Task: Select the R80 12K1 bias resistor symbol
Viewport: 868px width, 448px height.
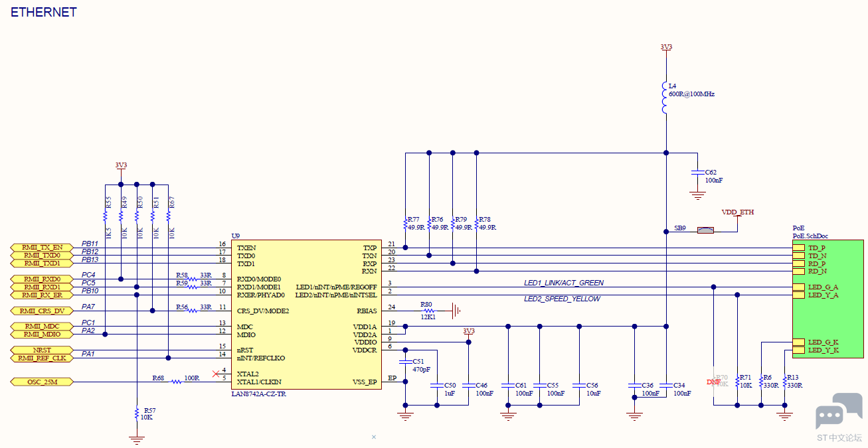Action: (x=428, y=311)
